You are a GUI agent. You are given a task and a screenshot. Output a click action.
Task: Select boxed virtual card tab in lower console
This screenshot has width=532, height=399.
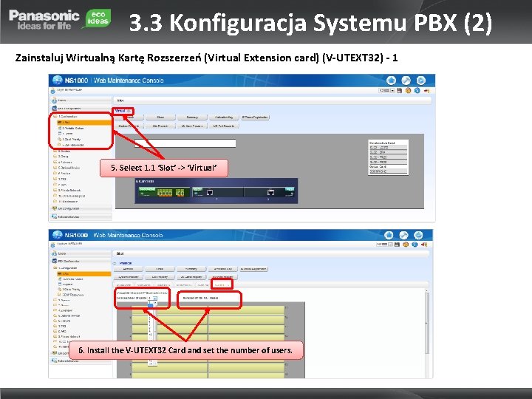(222, 284)
